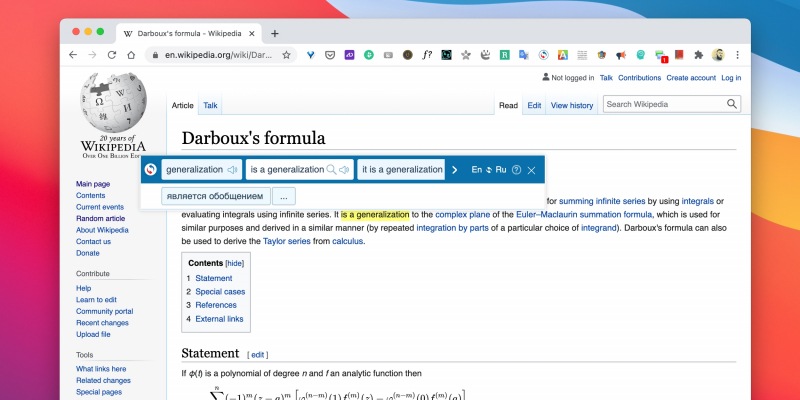Screen dimensions: 800x400
Task: Select the Article tab
Action: pos(183,105)
